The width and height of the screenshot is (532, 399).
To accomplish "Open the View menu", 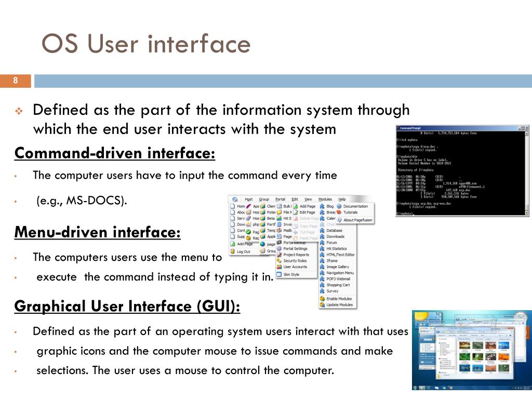I will [308, 199].
